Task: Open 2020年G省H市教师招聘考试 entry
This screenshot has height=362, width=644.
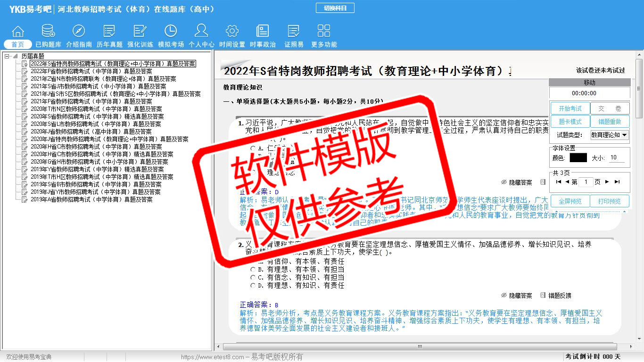Action: point(99,162)
